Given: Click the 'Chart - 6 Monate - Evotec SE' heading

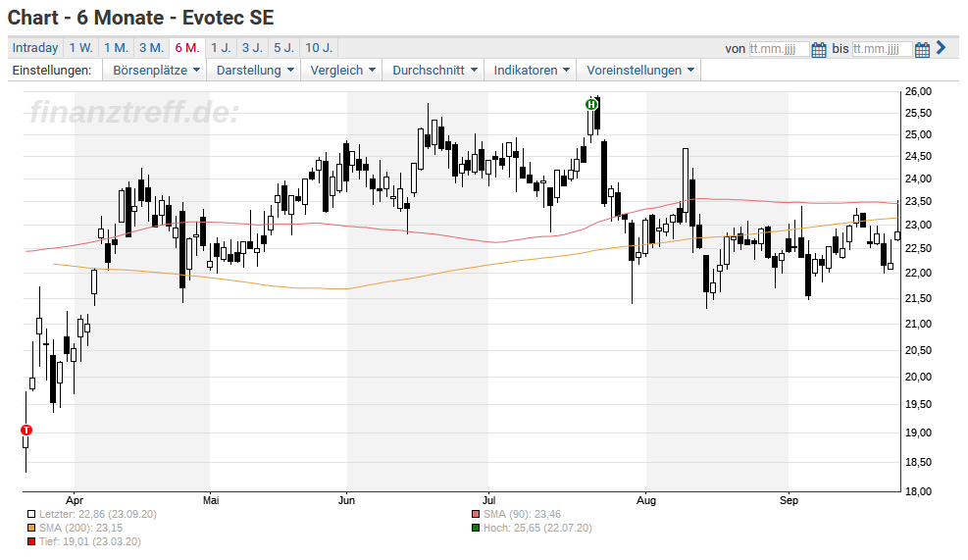Looking at the screenshot, I should (141, 18).
